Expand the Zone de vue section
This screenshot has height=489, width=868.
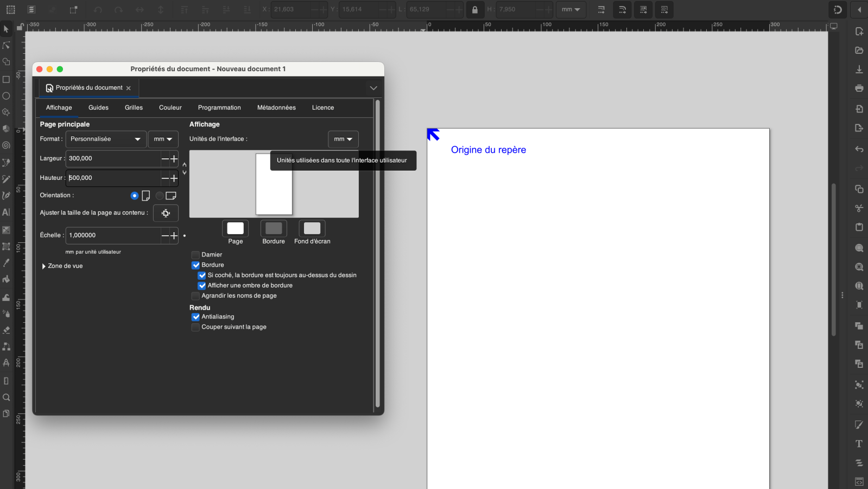click(44, 266)
